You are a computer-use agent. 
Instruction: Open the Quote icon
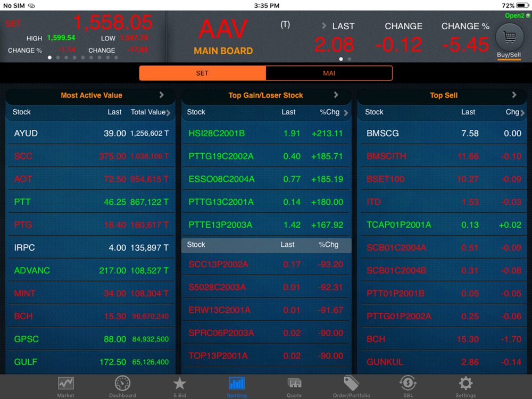coord(294,384)
